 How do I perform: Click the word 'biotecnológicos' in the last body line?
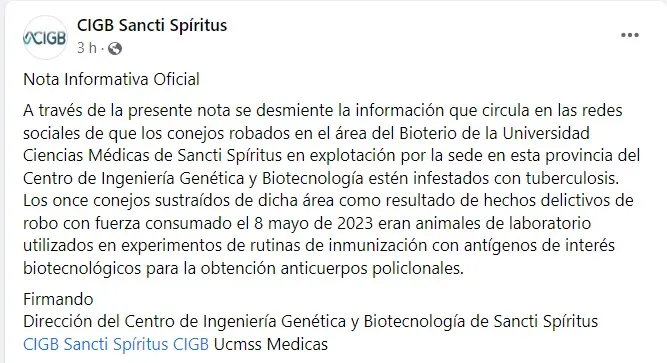pyautogui.click(x=82, y=269)
